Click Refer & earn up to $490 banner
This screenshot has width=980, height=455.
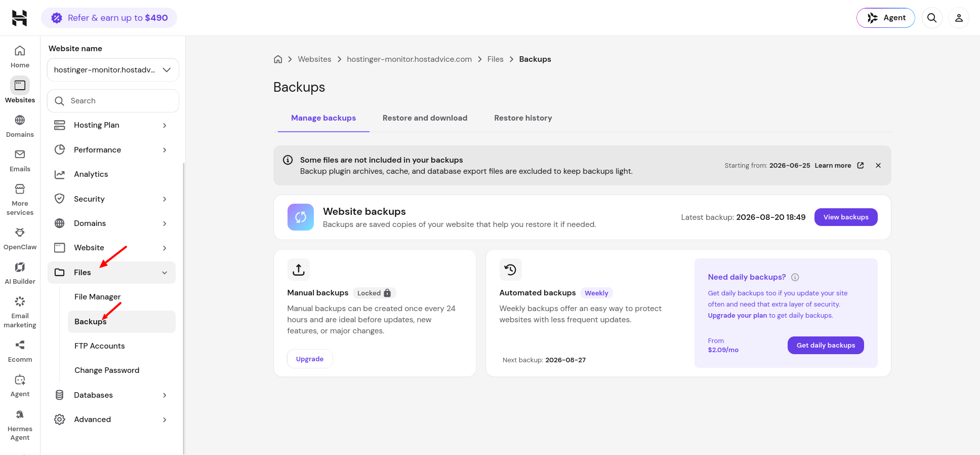click(109, 18)
